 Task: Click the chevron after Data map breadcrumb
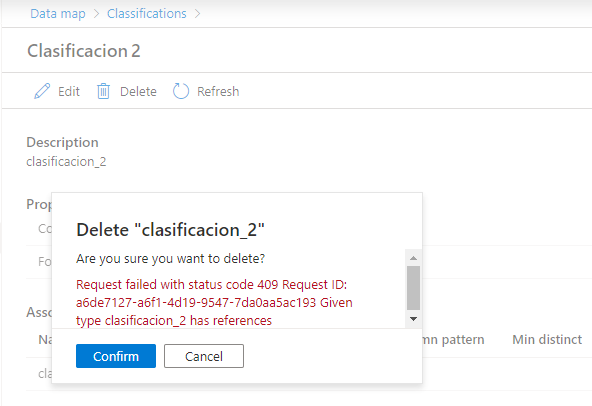pos(96,14)
